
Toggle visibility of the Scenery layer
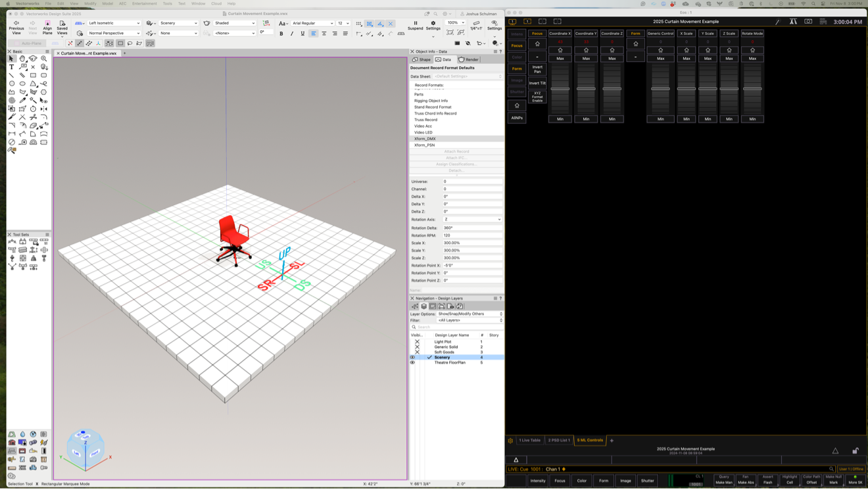click(x=413, y=357)
